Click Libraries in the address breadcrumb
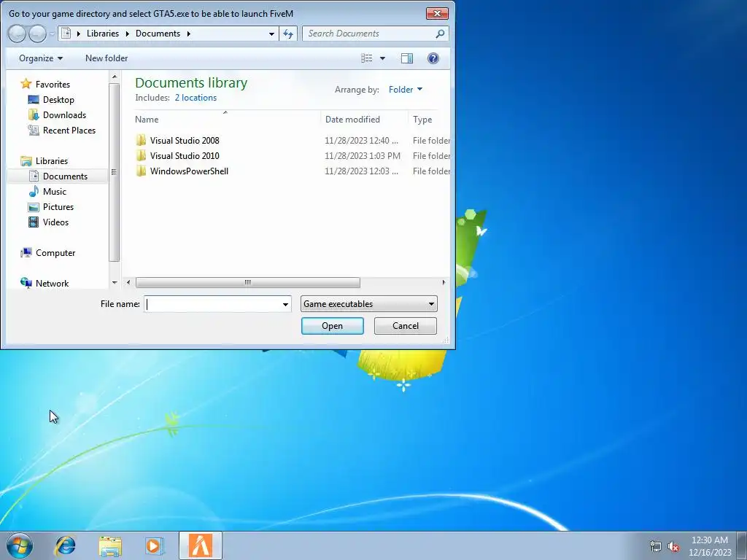 [x=102, y=34]
